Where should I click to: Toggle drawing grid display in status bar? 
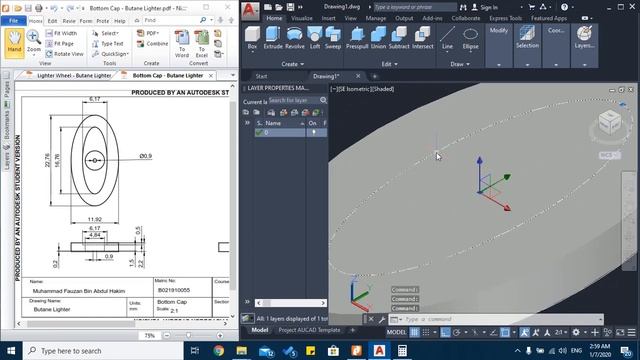coord(414,332)
